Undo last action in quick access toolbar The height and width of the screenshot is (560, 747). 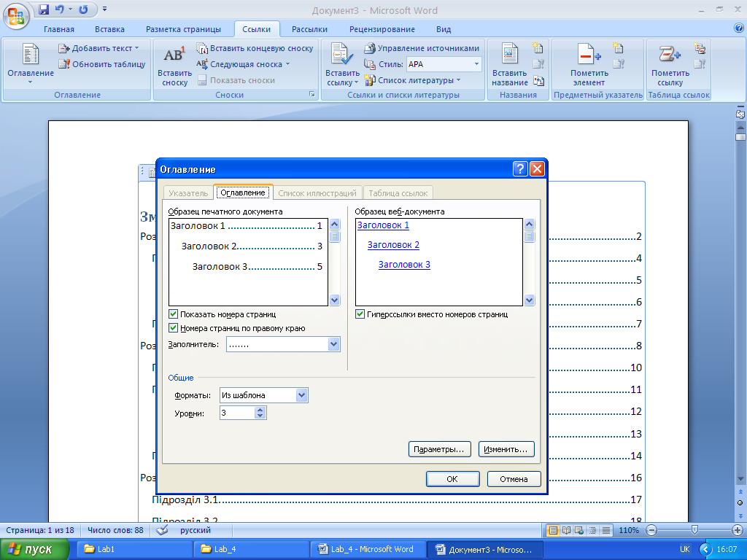click(x=60, y=9)
